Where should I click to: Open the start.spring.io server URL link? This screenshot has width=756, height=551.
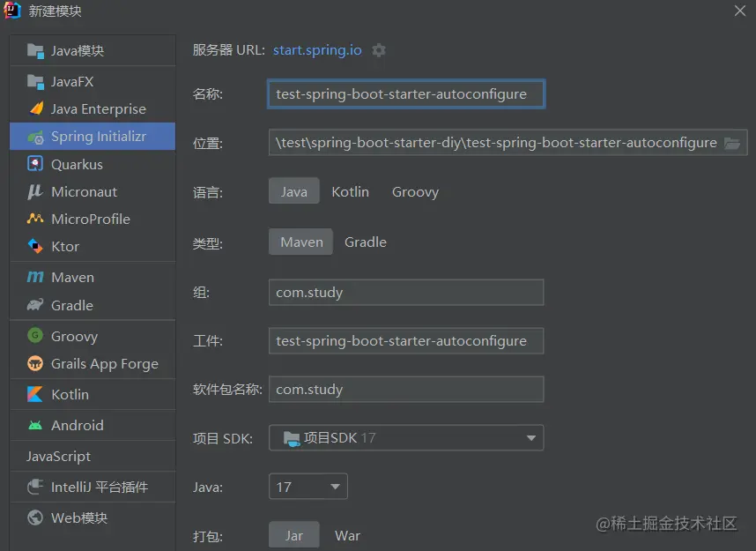tap(317, 49)
